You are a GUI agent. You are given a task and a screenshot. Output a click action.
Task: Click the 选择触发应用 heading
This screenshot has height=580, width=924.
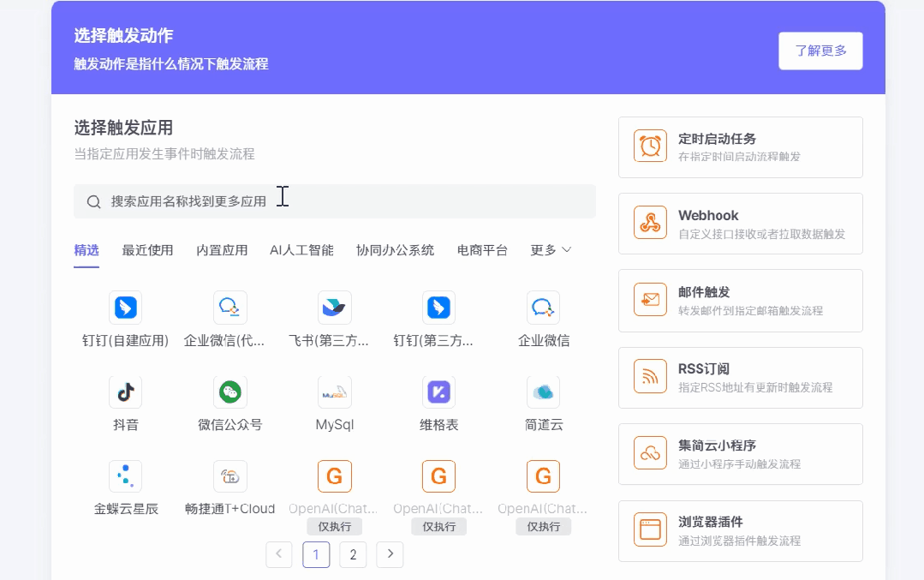pos(123,128)
